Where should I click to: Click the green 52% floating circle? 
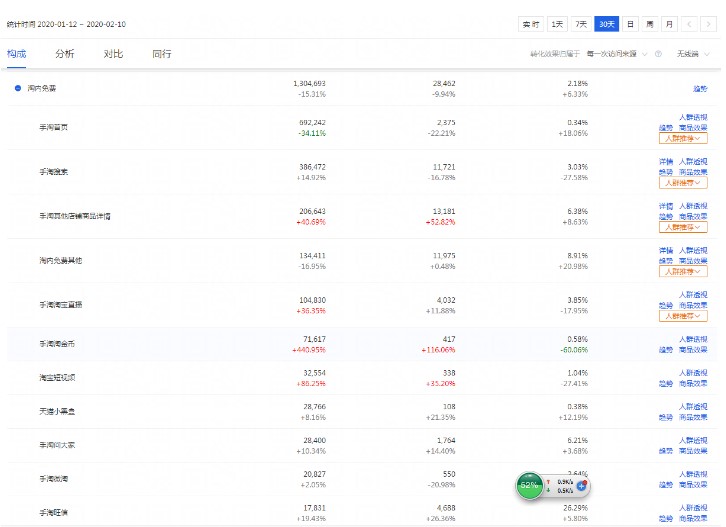529,485
